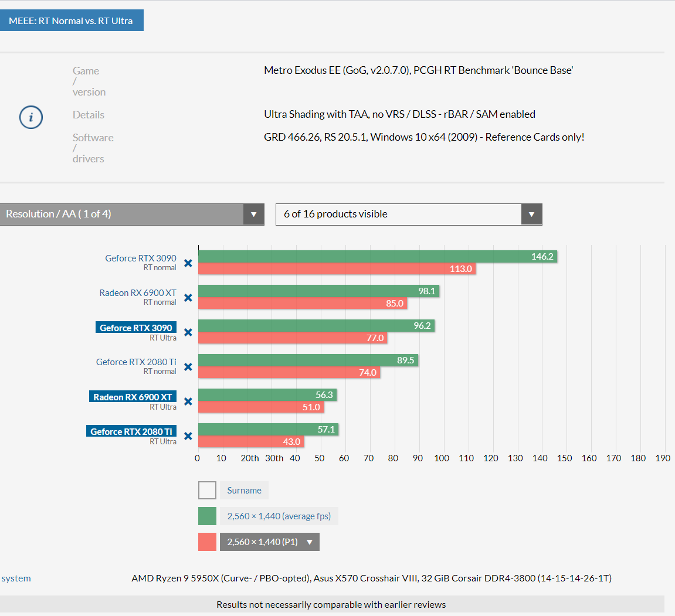675x616 pixels.
Task: Open the Geforce RTX 3090 RT normal link
Action: (x=141, y=258)
